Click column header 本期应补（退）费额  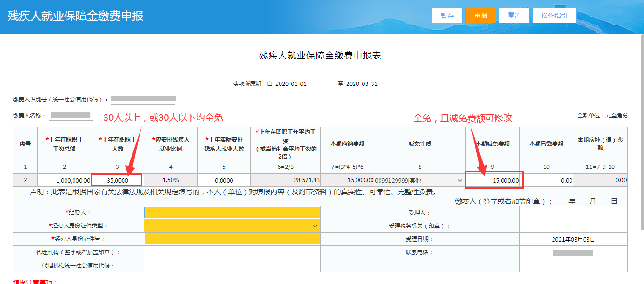tap(600, 143)
